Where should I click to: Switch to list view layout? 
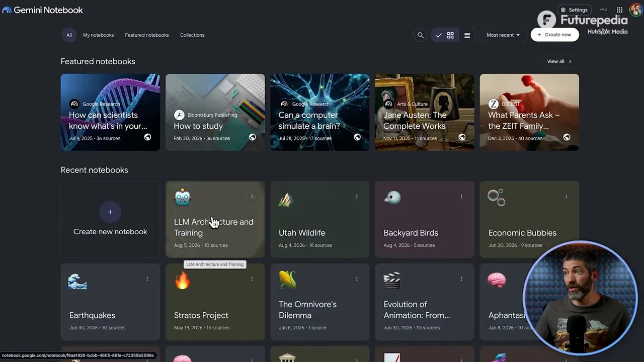pyautogui.click(x=467, y=35)
